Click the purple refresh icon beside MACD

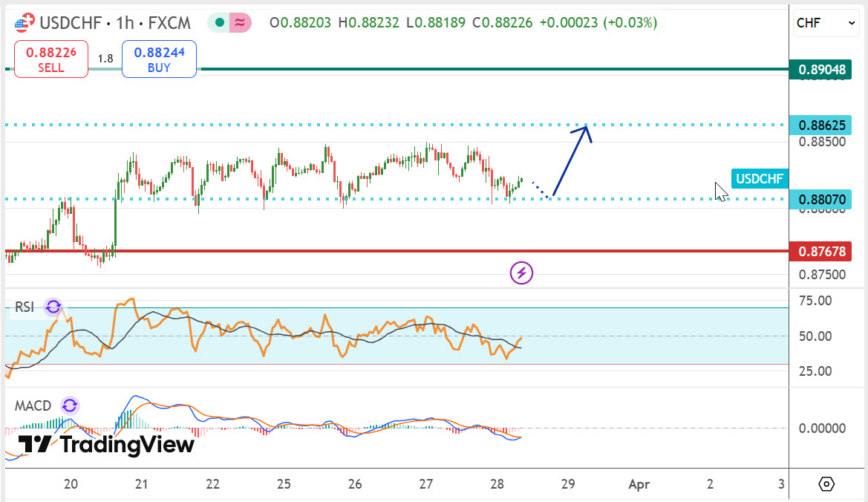(x=69, y=405)
